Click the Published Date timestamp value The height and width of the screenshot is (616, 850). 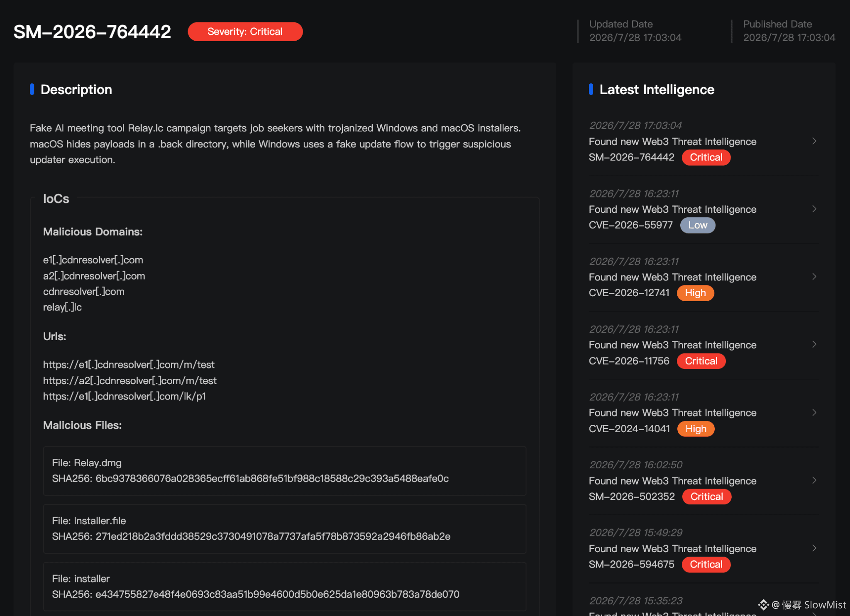(789, 38)
